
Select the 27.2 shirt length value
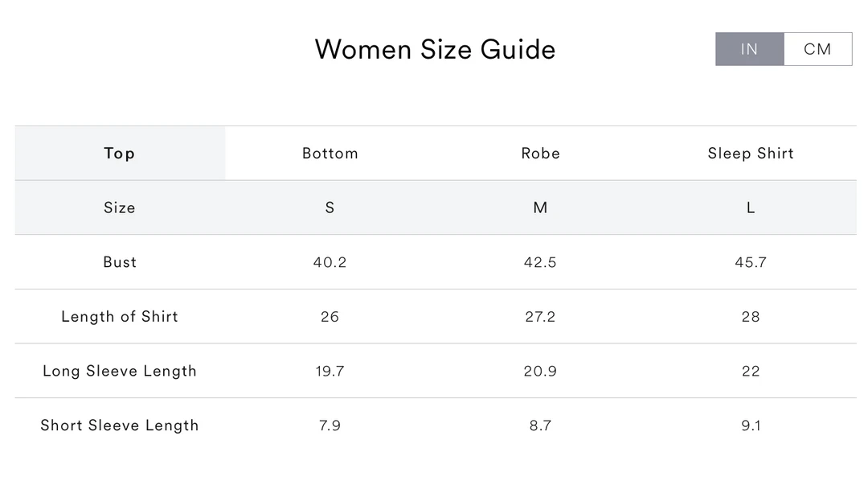(x=540, y=317)
